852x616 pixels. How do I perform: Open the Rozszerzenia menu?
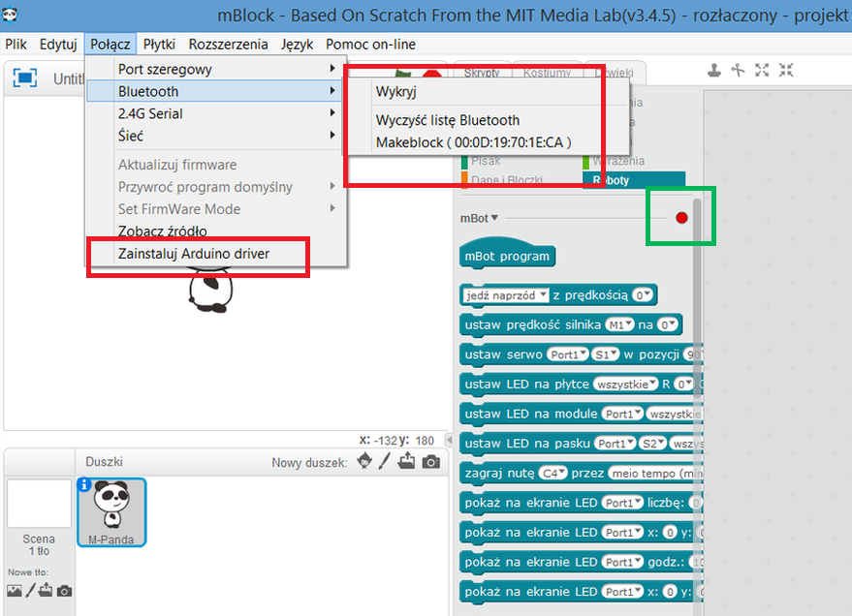pyautogui.click(x=228, y=45)
